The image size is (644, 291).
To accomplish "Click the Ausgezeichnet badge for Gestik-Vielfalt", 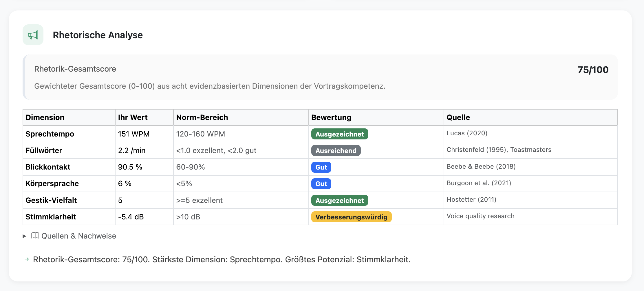I will (340, 200).
